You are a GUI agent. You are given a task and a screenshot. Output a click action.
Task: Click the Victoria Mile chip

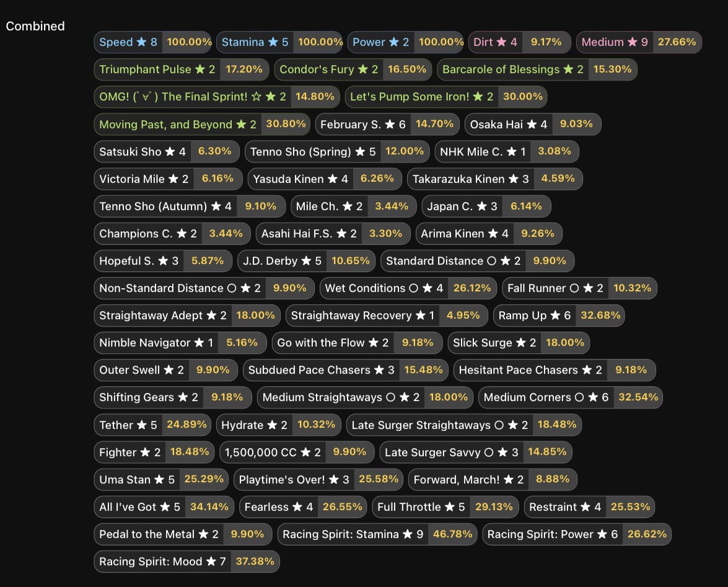point(168,179)
